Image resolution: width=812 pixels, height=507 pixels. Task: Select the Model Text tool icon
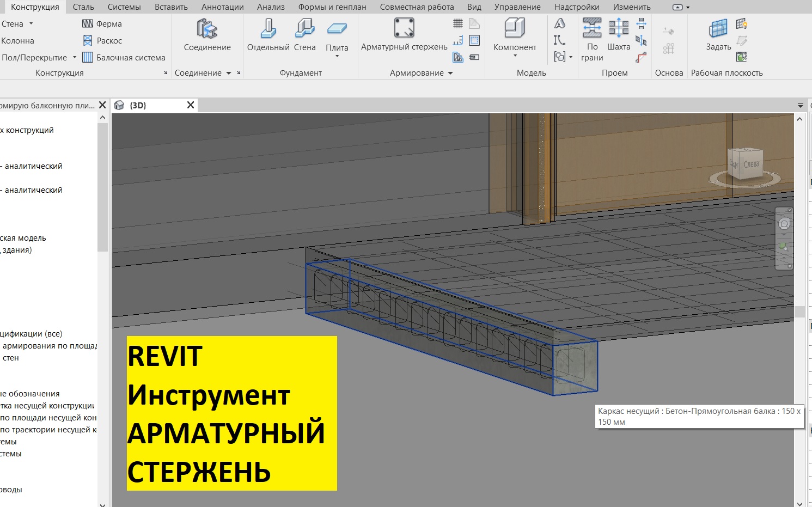(x=560, y=23)
